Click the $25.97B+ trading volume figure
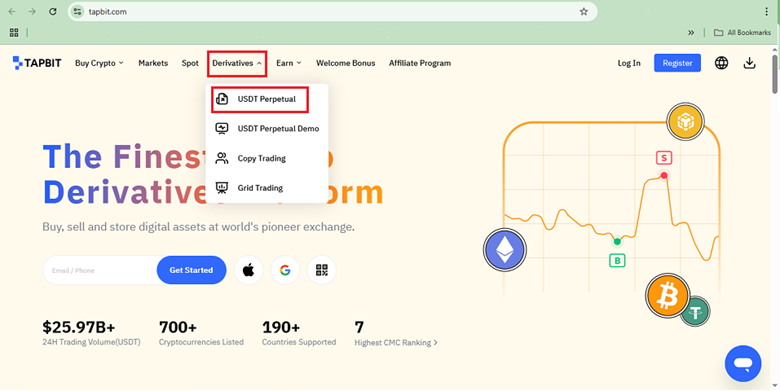Viewport: 780px width, 391px height. pyautogui.click(x=79, y=327)
